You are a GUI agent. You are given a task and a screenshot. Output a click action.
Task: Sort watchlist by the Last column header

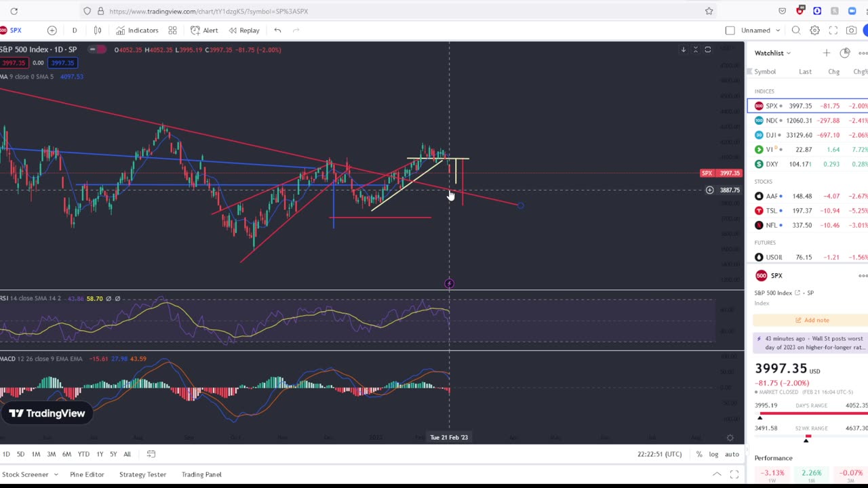coord(805,72)
